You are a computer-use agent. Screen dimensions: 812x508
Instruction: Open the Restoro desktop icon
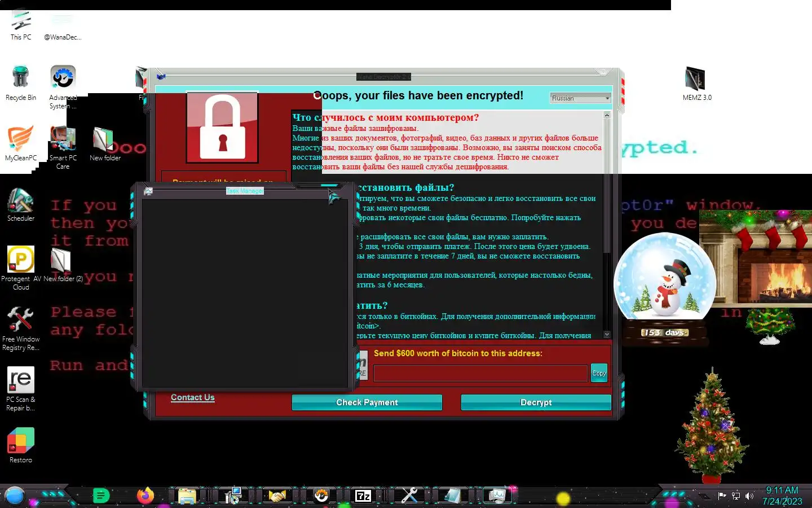pyautogui.click(x=21, y=445)
